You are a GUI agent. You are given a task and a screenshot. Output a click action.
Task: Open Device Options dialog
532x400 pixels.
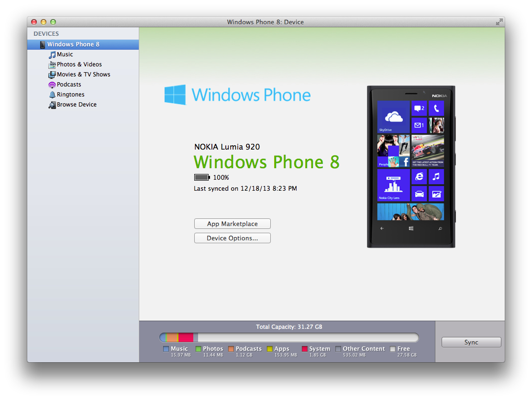click(232, 238)
